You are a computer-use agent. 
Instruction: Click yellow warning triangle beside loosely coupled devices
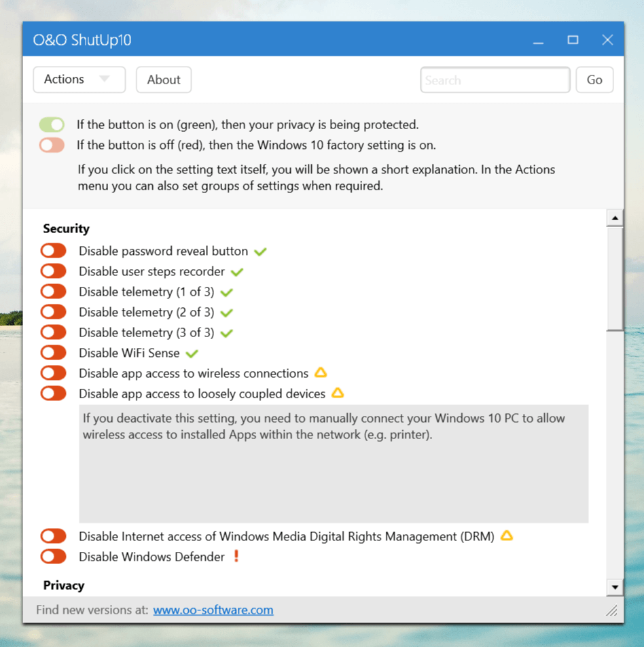338,393
